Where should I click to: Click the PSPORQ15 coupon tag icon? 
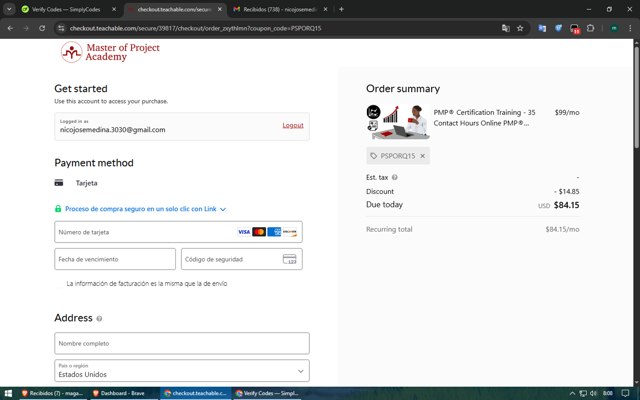click(373, 156)
